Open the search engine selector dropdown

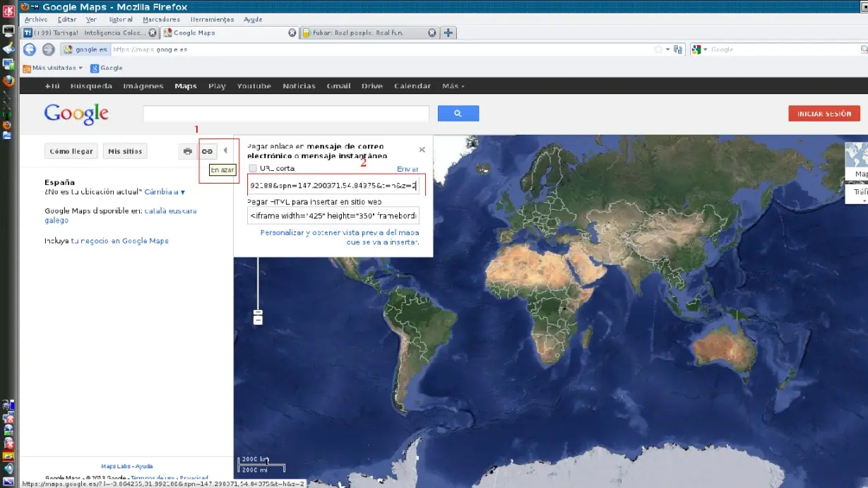coord(699,49)
